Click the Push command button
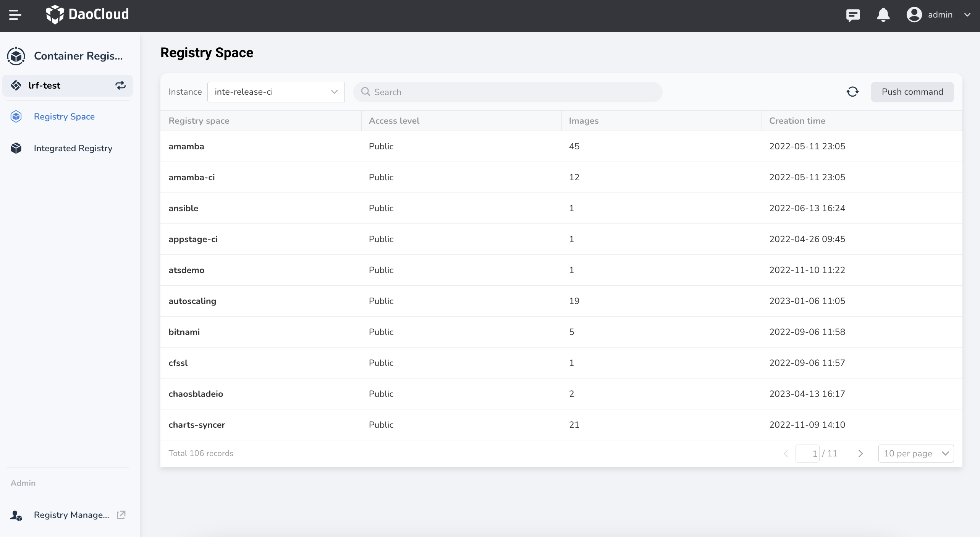 (x=912, y=92)
